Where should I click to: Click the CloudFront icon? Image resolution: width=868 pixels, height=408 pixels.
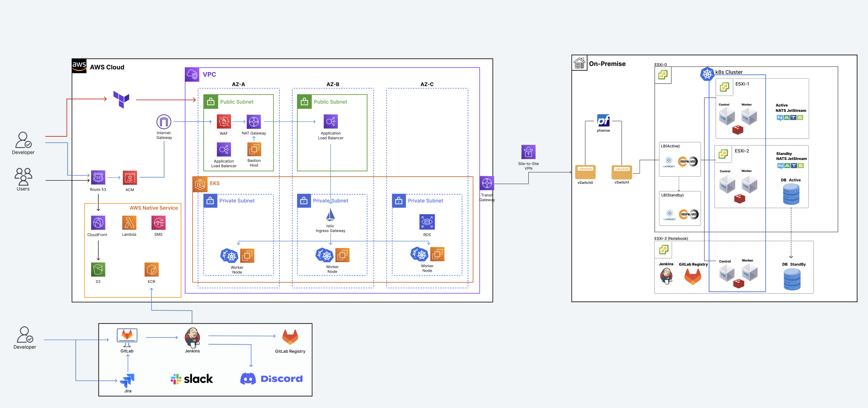[98, 223]
